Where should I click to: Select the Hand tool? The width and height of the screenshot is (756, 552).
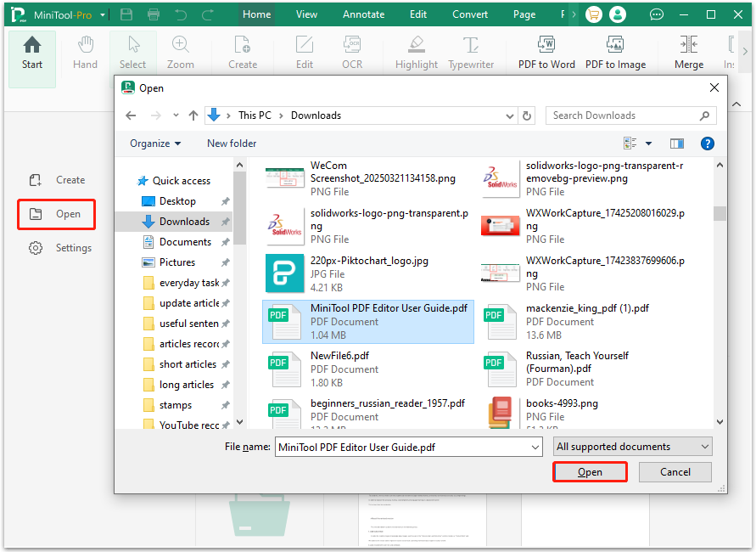pos(86,54)
